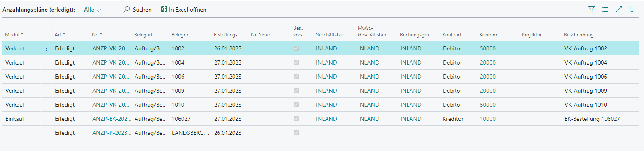644x151 pixels.
Task: Expand page to full screen icon
Action: coord(619,9)
